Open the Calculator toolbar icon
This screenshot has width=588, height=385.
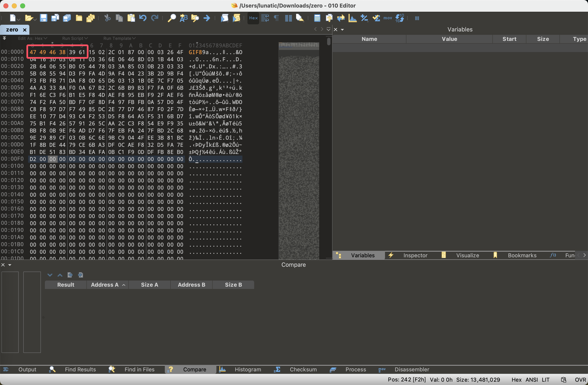317,18
